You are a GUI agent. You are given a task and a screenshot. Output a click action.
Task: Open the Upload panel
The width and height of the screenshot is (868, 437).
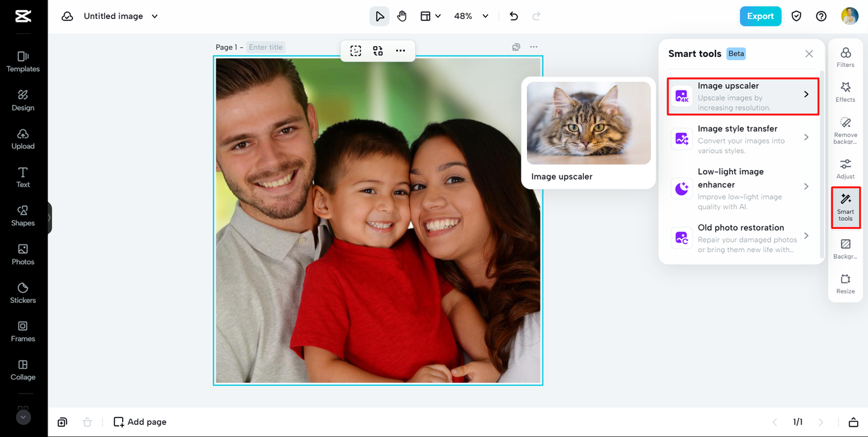pyautogui.click(x=23, y=138)
